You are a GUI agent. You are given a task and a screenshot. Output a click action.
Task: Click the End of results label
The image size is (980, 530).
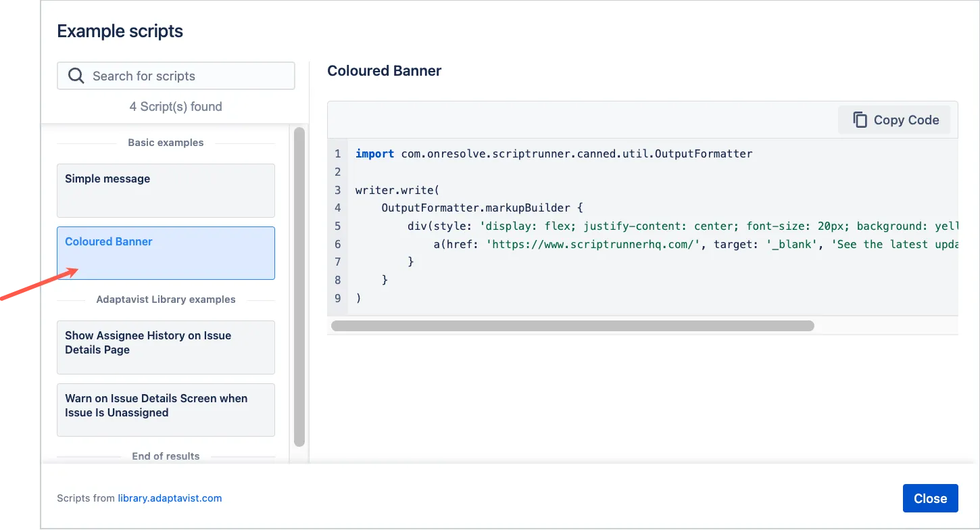tap(166, 456)
